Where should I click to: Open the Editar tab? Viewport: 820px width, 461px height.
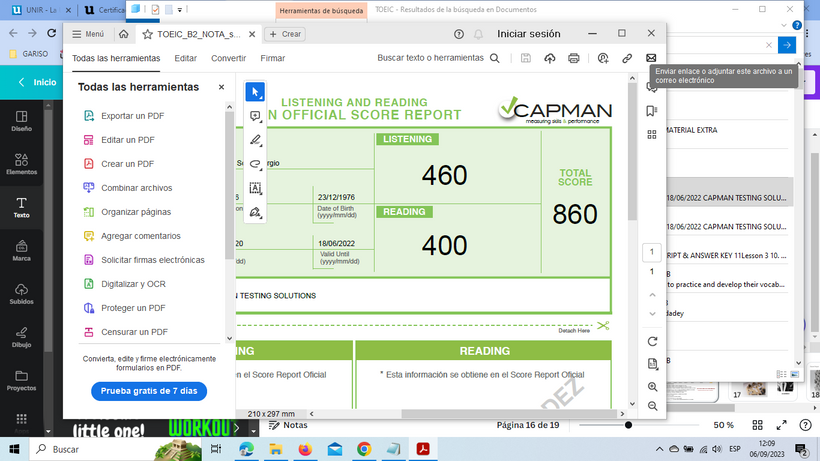click(186, 58)
